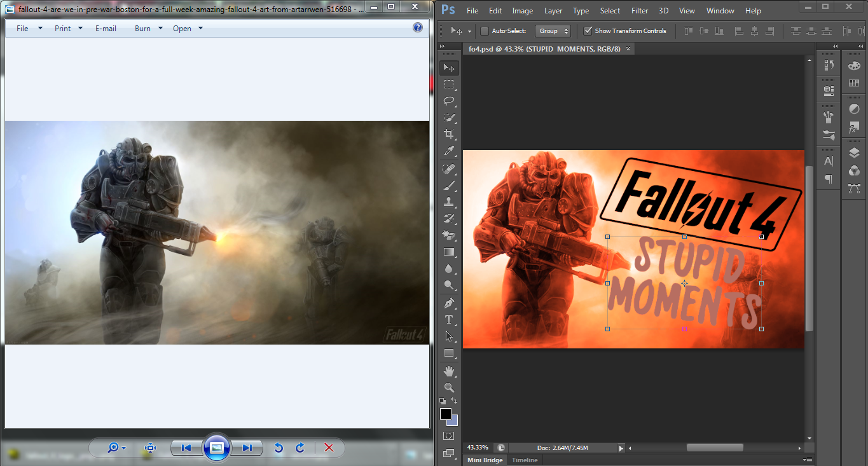Switch to the Mini Bridge tab
Image resolution: width=868 pixels, height=466 pixels.
(485, 460)
